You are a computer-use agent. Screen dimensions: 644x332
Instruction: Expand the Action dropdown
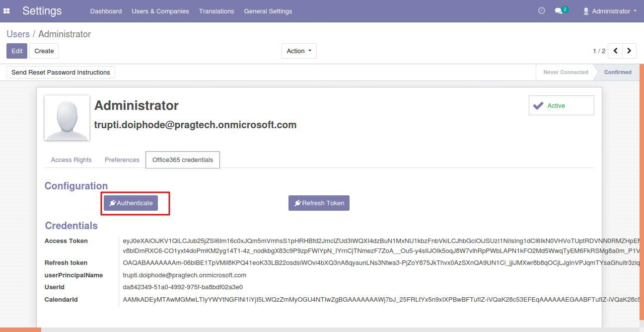(x=299, y=51)
